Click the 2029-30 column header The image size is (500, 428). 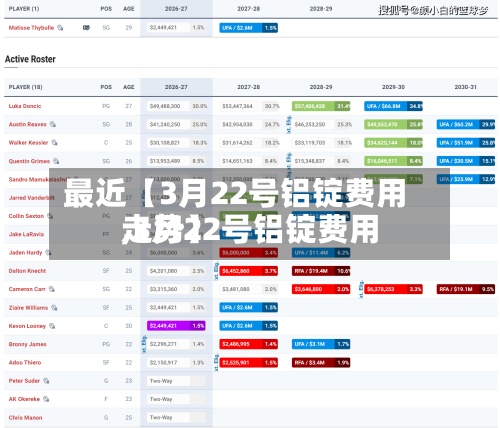(x=393, y=87)
